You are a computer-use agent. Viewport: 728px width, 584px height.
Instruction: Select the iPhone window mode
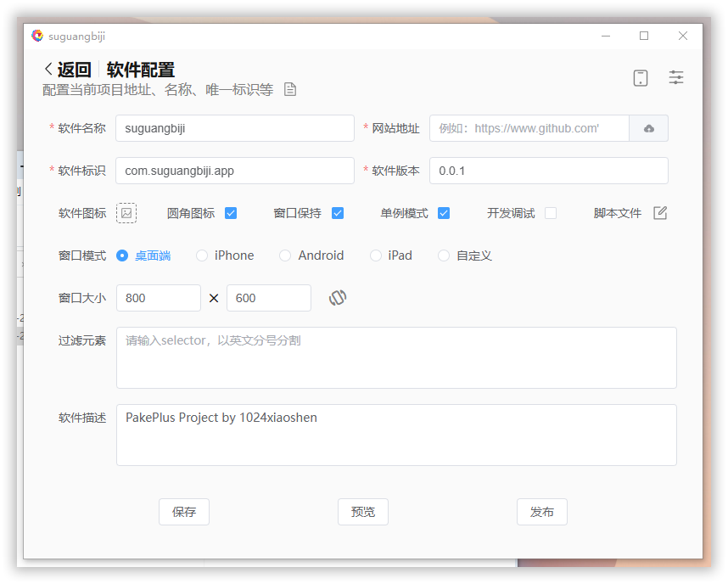(x=202, y=255)
